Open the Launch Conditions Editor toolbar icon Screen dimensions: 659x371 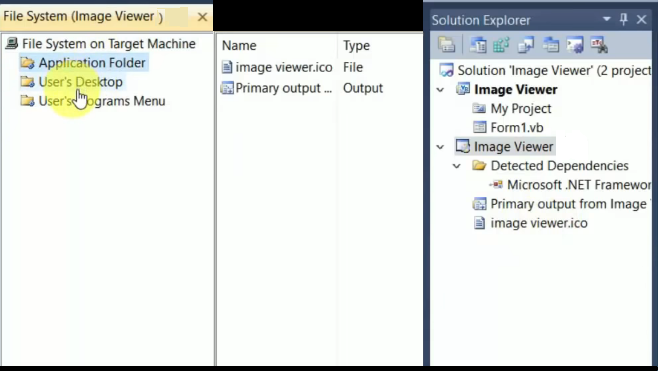[x=599, y=45]
